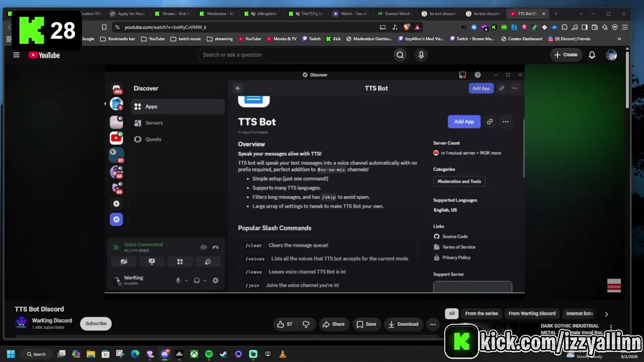Select the From the series chip
The height and width of the screenshot is (362, 644).
point(481,313)
